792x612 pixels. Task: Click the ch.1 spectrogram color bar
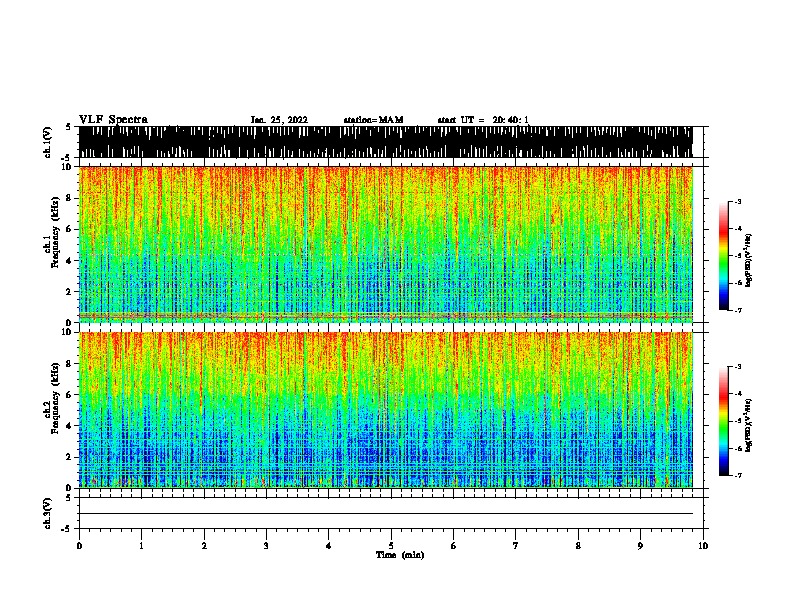[724, 256]
